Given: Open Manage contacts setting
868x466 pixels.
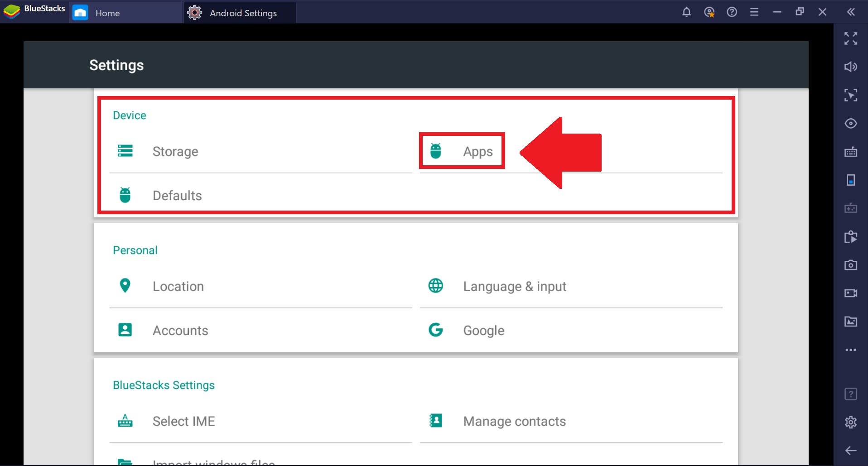Looking at the screenshot, I should [571, 421].
